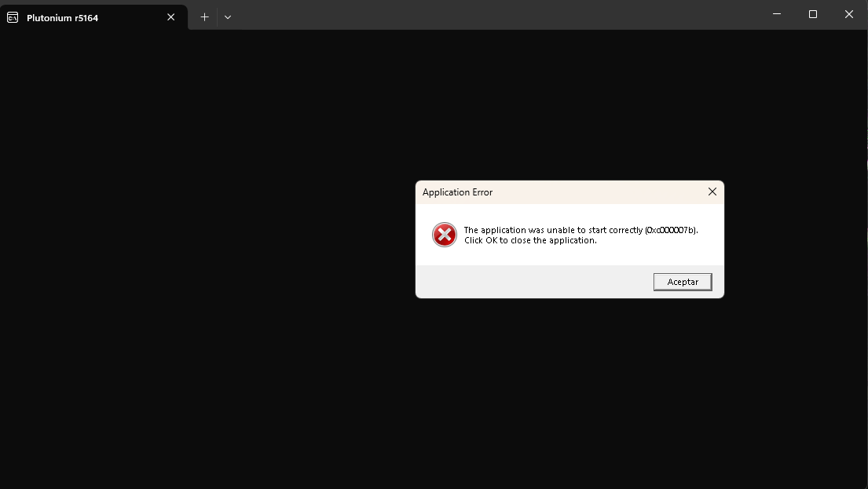Click the Application Error title text
868x489 pixels.
coord(457,192)
